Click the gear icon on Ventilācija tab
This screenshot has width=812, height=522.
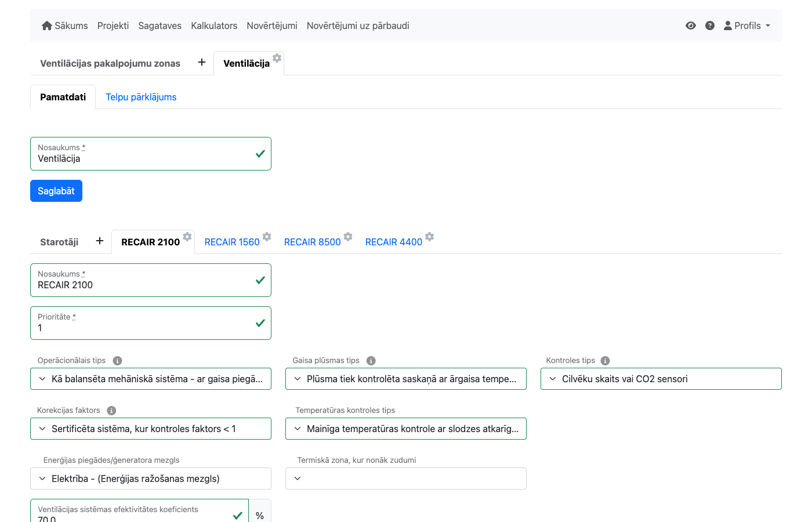pyautogui.click(x=277, y=58)
